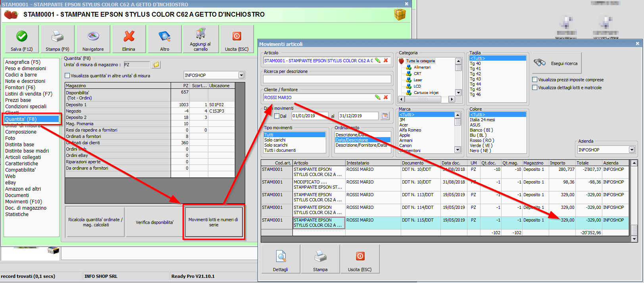The width and height of the screenshot is (644, 283).
Task: Click Ricalcola quantita' ordinate / mag. calcolati
Action: (x=96, y=222)
